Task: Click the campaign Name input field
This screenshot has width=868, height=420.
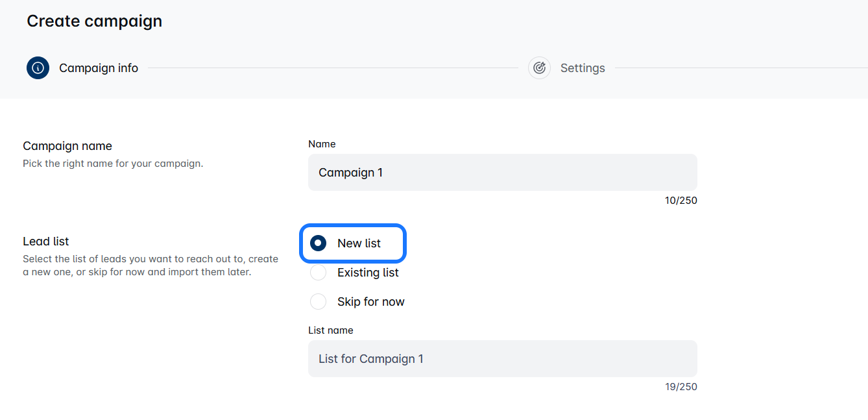Action: pos(503,172)
